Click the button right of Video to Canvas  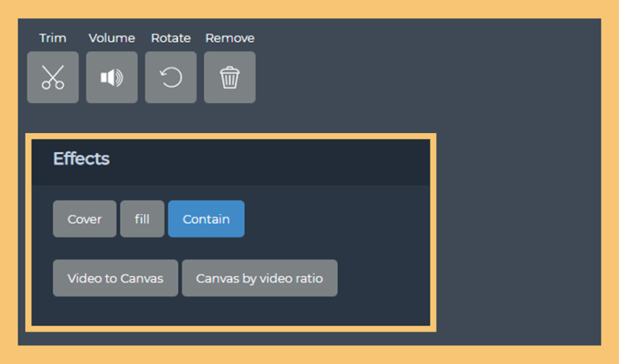pyautogui.click(x=259, y=278)
